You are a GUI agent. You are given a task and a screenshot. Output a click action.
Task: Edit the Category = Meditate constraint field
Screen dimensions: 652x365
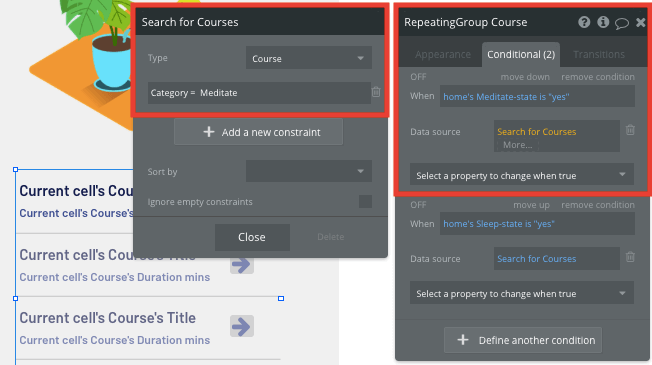coord(259,93)
